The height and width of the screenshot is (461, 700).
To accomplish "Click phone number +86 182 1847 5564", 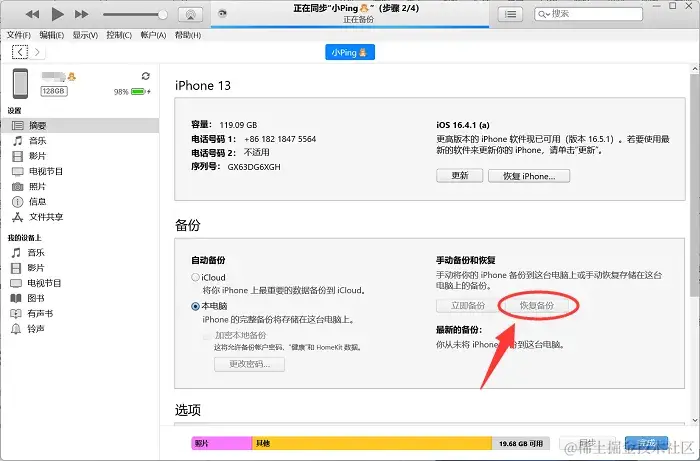I will pos(280,139).
